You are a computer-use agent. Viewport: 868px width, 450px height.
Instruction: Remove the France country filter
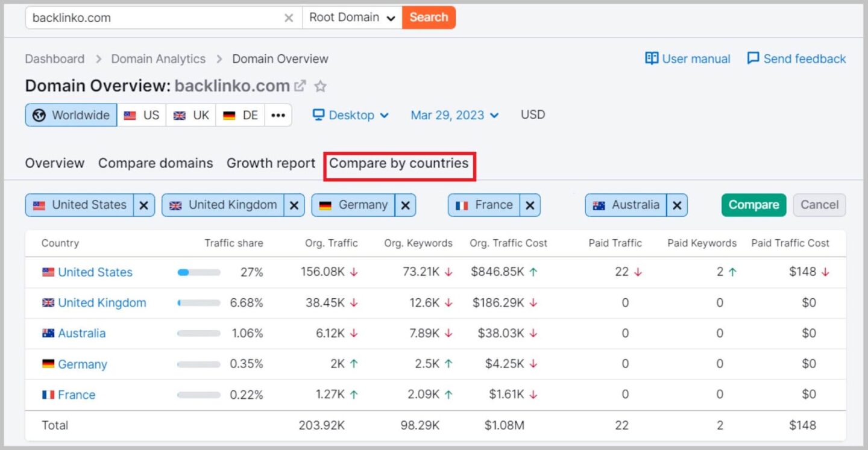pyautogui.click(x=530, y=205)
